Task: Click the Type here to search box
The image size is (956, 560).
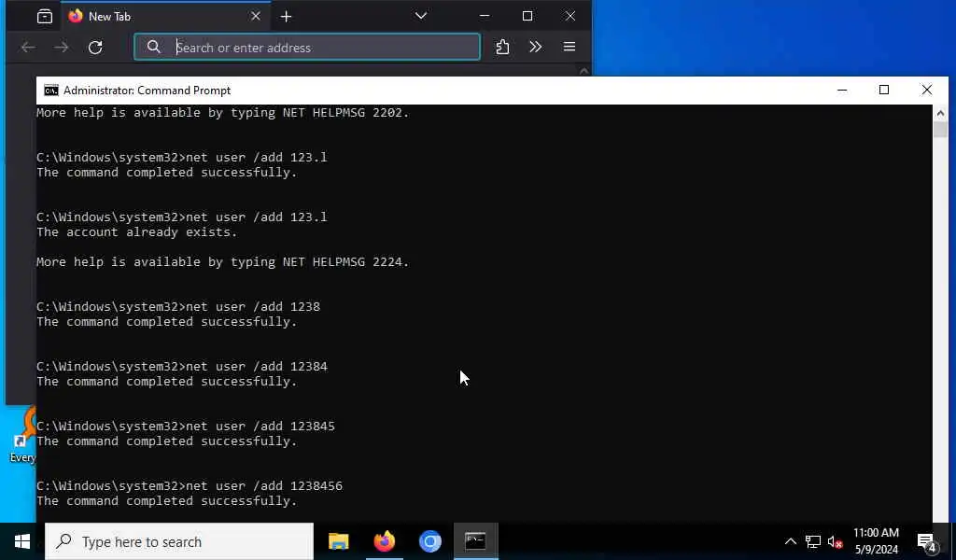Action: [x=179, y=541]
